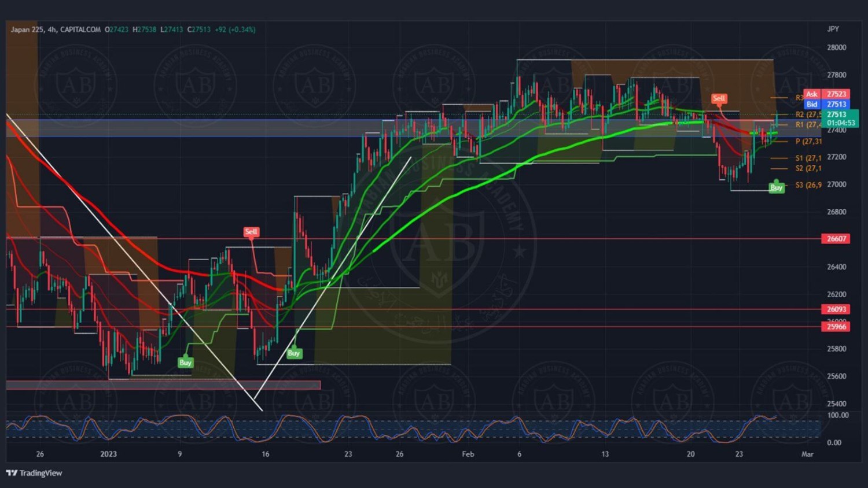This screenshot has width=868, height=488.
Task: Click the Buy signal near 27000 in late February
Action: click(777, 187)
